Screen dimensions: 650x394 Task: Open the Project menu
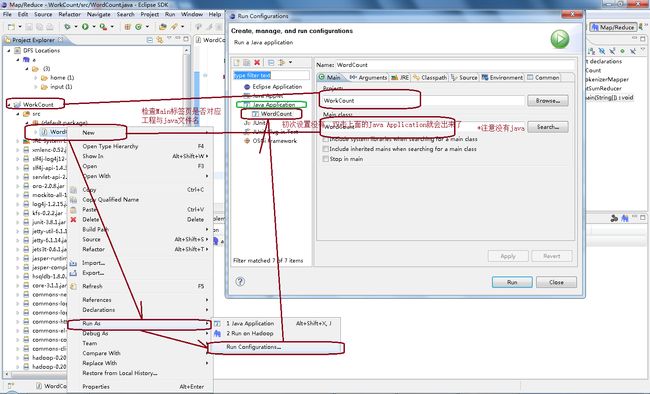coord(149,14)
